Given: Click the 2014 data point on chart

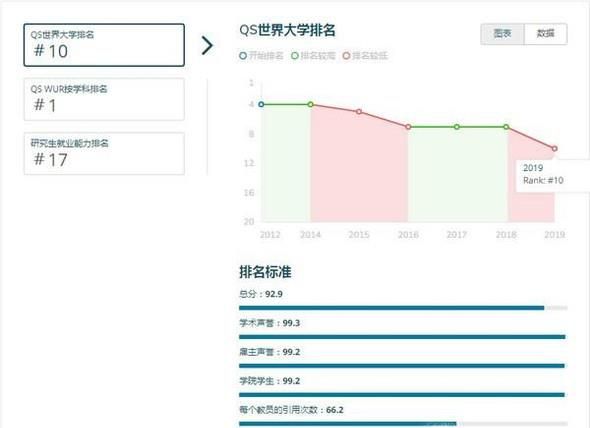Looking at the screenshot, I should pyautogui.click(x=310, y=104).
